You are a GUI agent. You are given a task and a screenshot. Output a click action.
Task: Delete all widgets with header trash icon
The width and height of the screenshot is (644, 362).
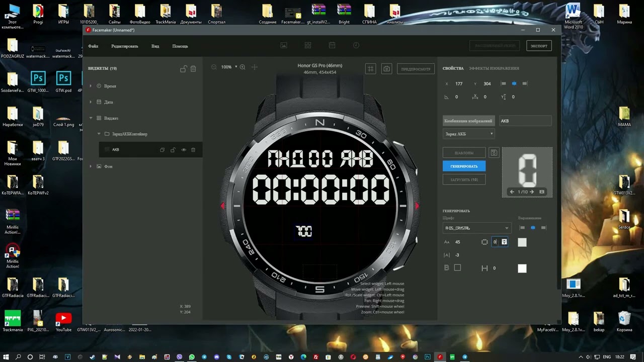(x=193, y=68)
